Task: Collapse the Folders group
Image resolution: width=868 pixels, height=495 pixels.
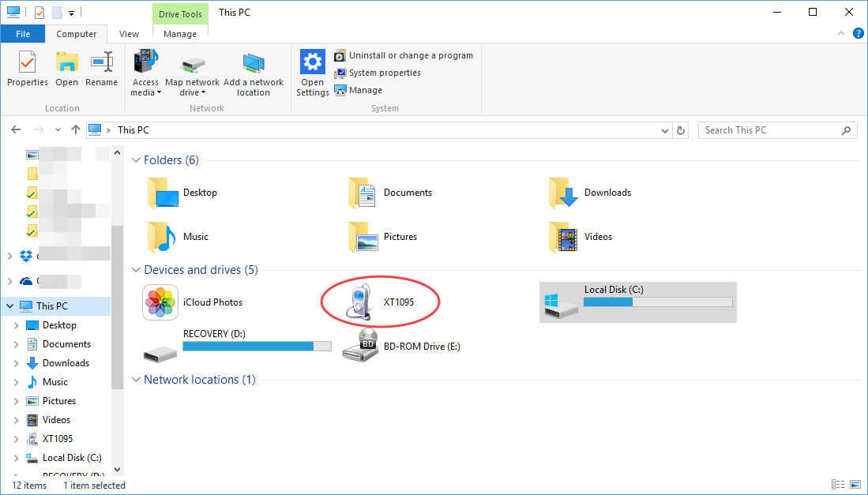Action: point(137,160)
